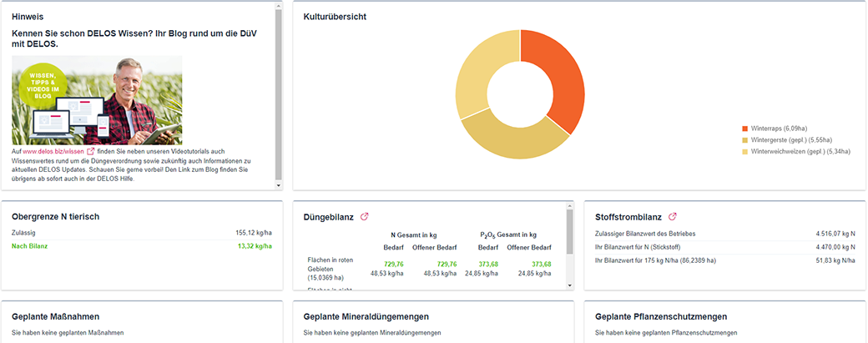
Task: Click the value 51,83 kg N/ha
Action: pyautogui.click(x=836, y=260)
